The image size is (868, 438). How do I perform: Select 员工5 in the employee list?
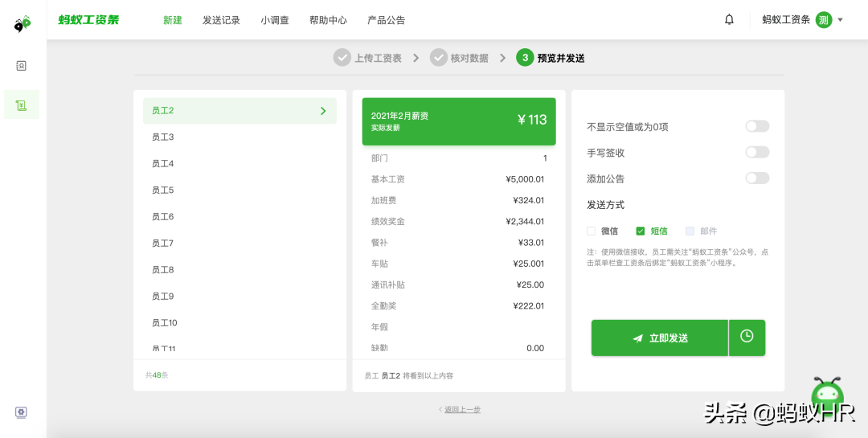[240, 190]
